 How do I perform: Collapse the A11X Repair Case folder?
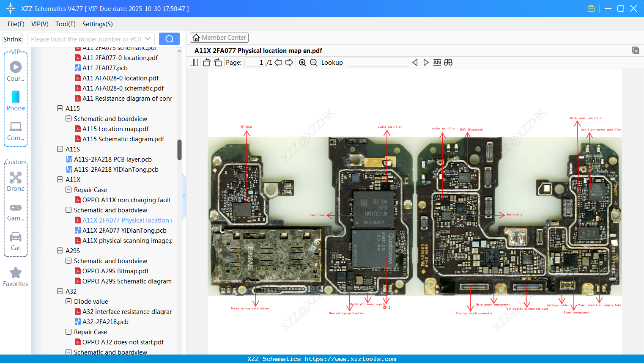pyautogui.click(x=69, y=190)
